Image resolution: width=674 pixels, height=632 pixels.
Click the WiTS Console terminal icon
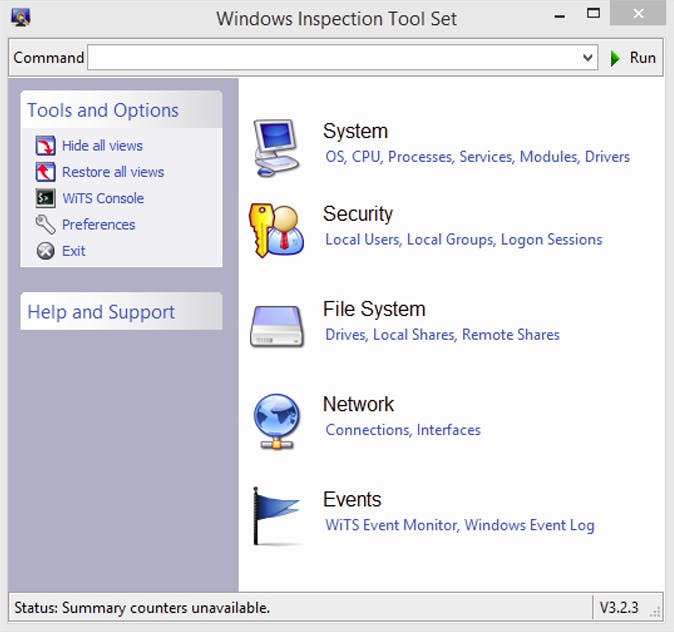coord(45,198)
